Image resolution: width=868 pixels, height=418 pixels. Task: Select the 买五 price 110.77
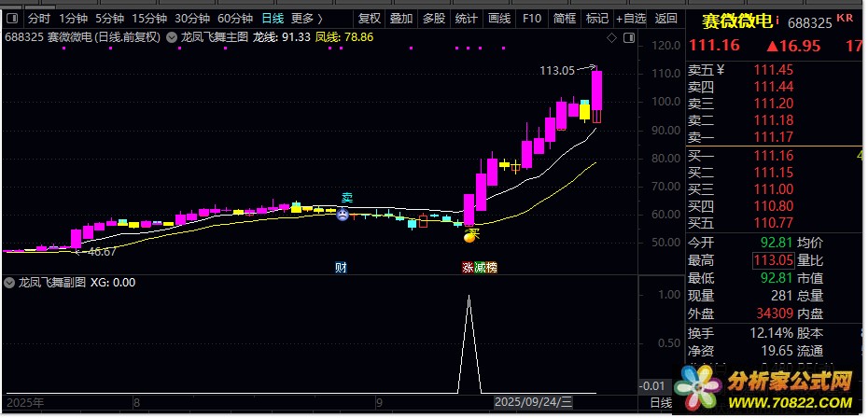(x=774, y=223)
